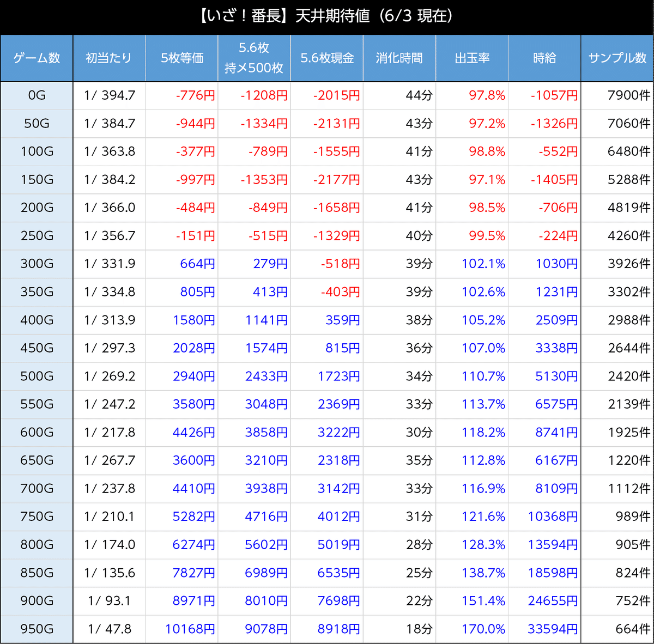Click the 消化時間 column header
The width and height of the screenshot is (654, 644).
pyautogui.click(x=399, y=58)
